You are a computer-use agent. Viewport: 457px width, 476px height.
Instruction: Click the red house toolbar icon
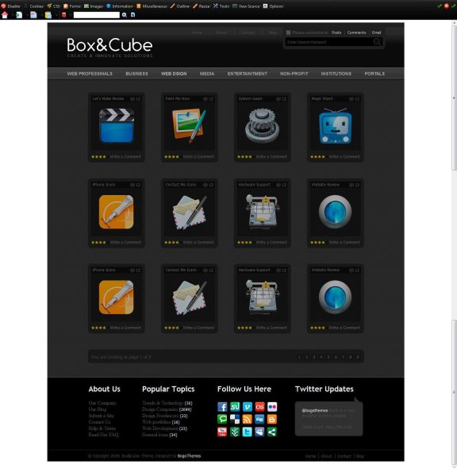[5, 15]
